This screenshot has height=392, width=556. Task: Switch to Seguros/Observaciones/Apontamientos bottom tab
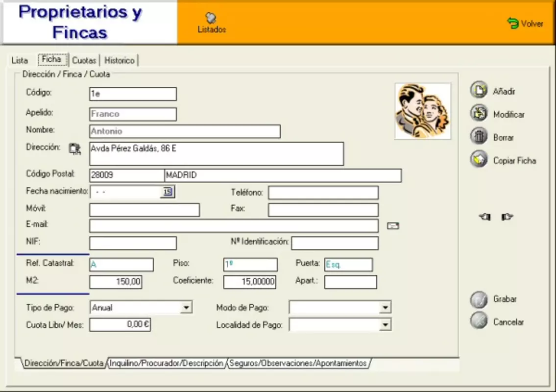[x=298, y=363]
